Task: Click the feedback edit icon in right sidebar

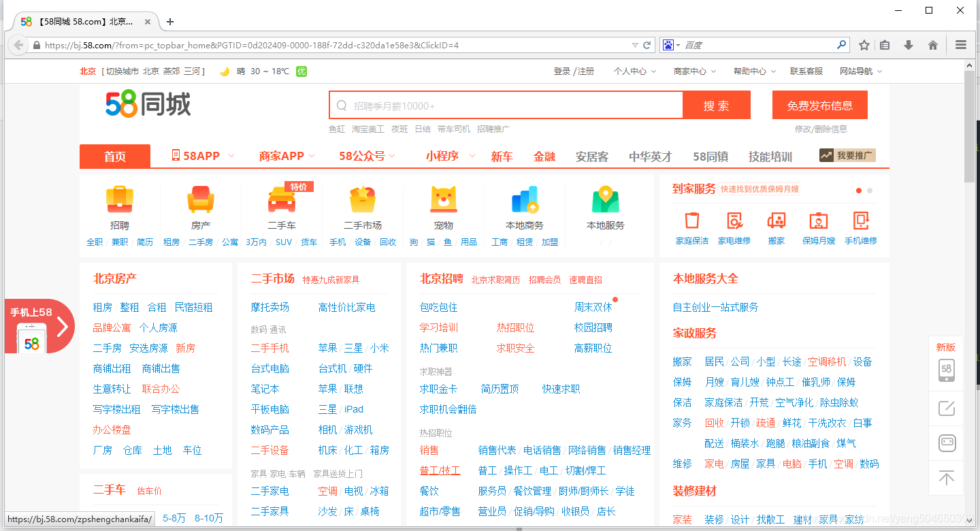Action: [x=947, y=408]
